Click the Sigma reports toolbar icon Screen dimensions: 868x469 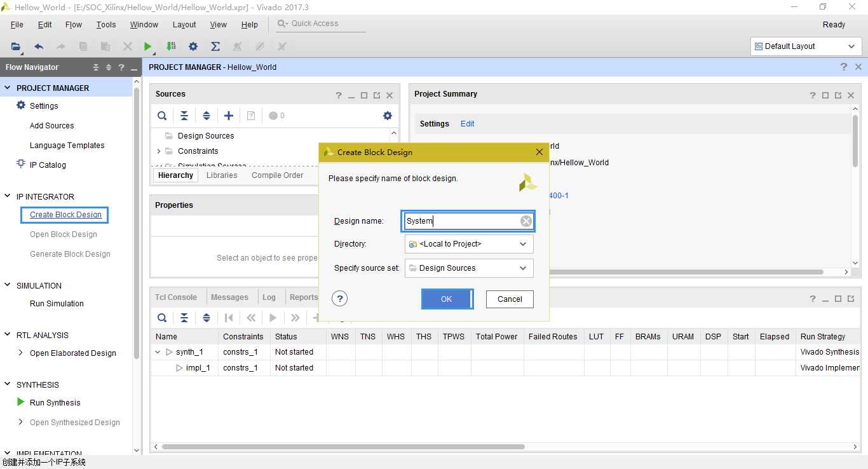point(215,46)
